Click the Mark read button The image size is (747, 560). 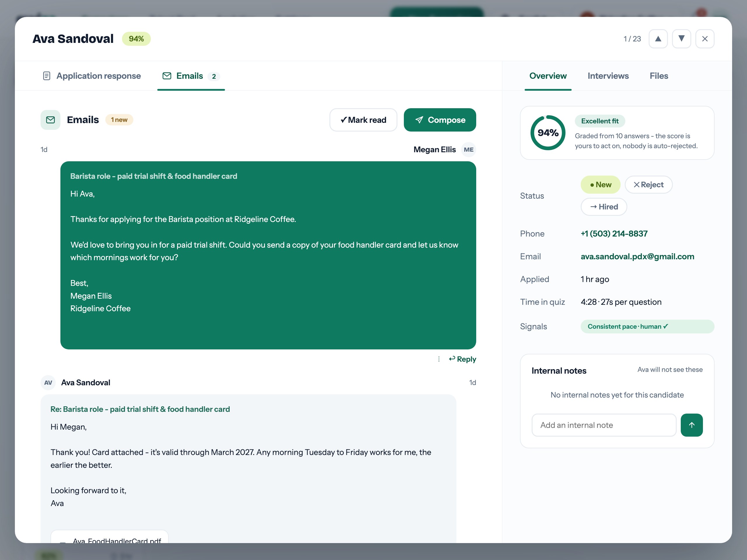(363, 120)
